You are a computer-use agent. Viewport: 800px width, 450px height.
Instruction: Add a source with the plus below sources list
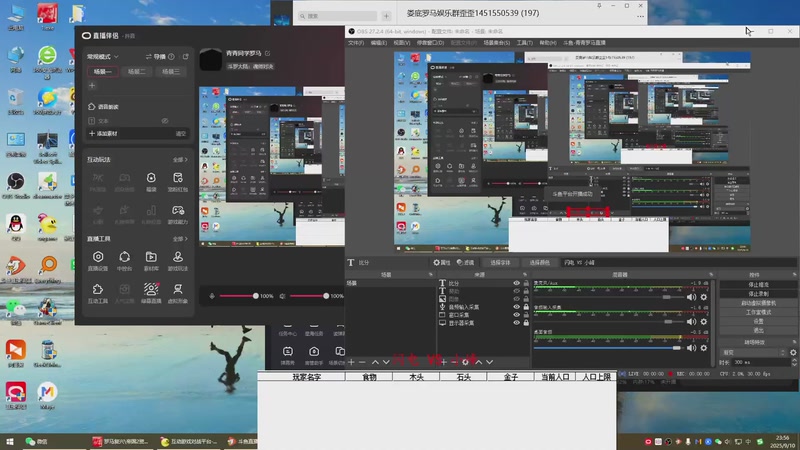[x=444, y=362]
